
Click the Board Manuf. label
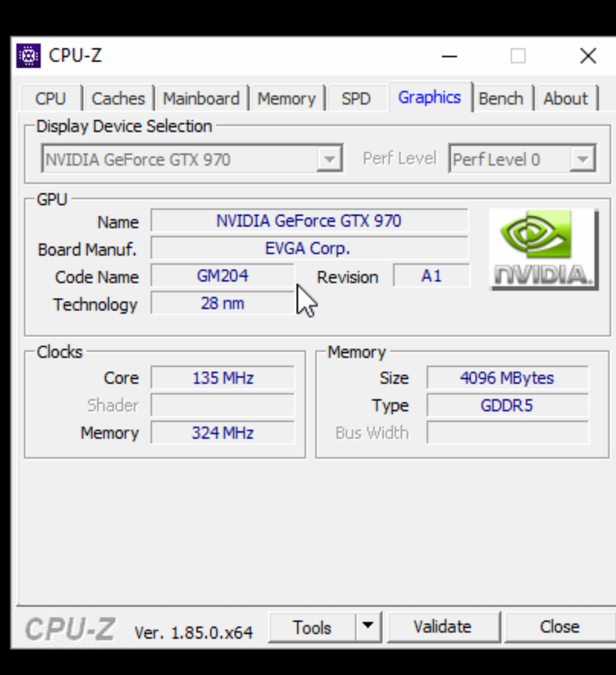coord(88,250)
